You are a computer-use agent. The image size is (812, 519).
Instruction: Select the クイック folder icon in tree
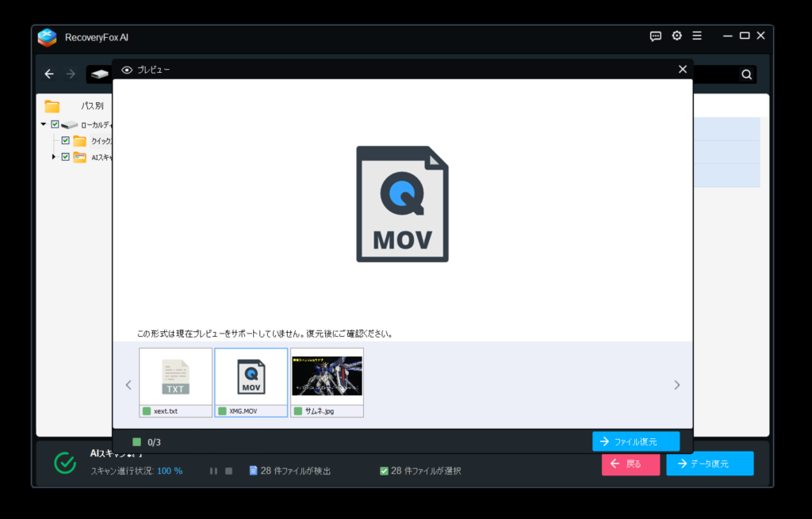tap(80, 141)
